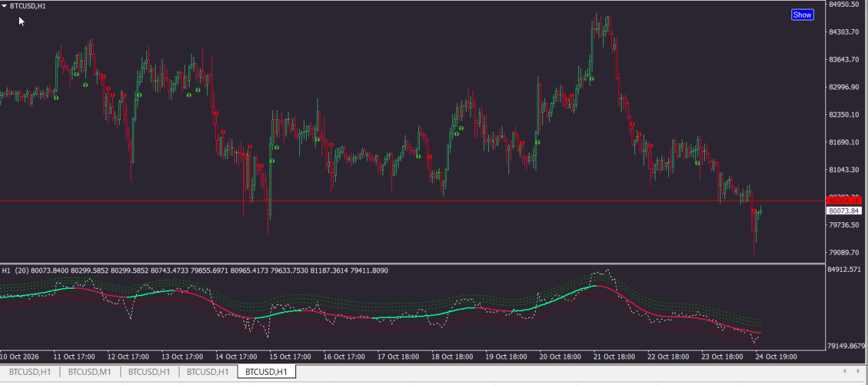868x385 pixels.
Task: Select the active white BTCUSD,H1 tab
Action: pos(266,371)
